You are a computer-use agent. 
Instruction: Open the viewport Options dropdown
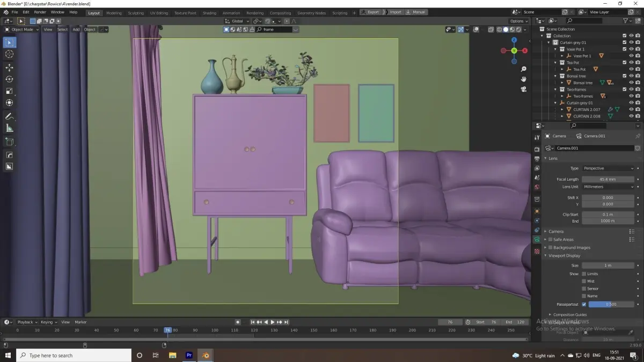click(518, 21)
